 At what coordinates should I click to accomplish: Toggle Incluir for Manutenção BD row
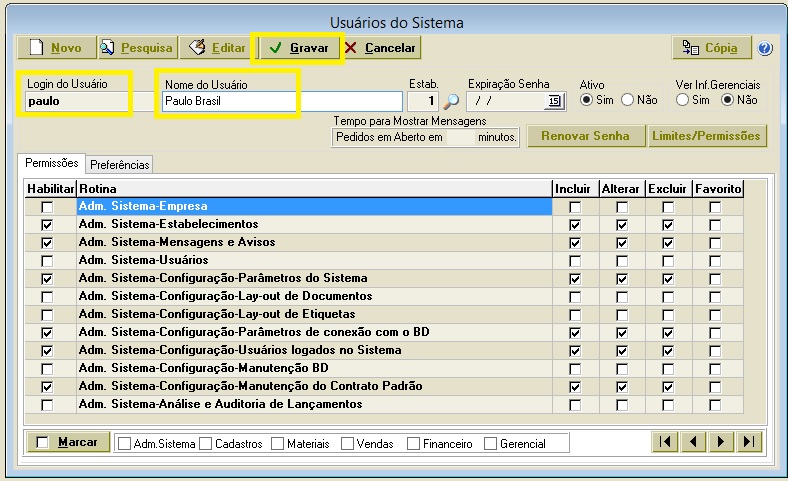coord(575,369)
